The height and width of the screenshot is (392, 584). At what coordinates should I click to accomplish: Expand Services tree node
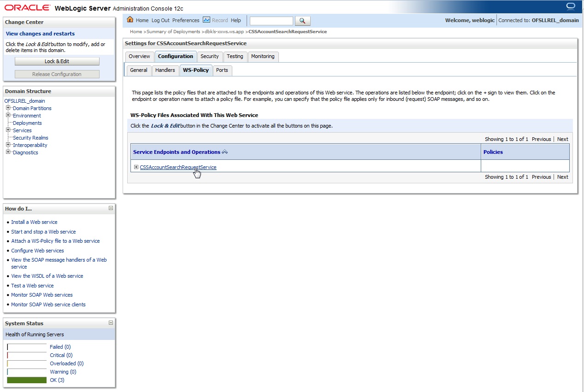click(x=8, y=130)
